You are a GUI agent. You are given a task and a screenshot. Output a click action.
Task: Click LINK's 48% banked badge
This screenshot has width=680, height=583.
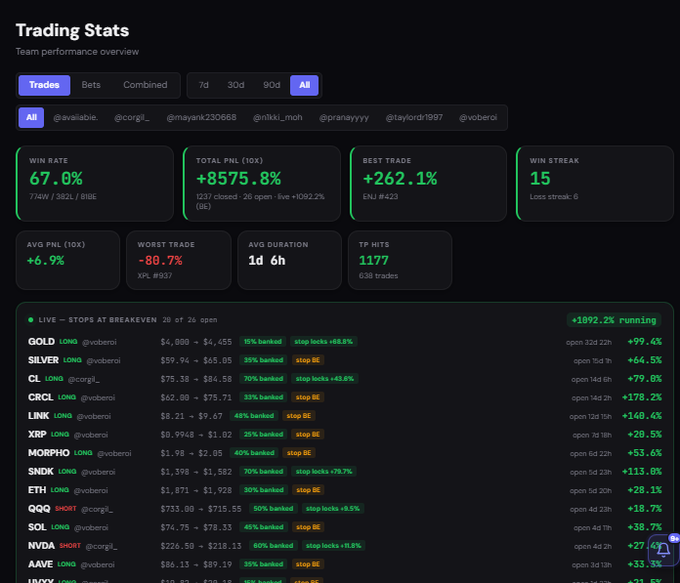[x=254, y=416]
